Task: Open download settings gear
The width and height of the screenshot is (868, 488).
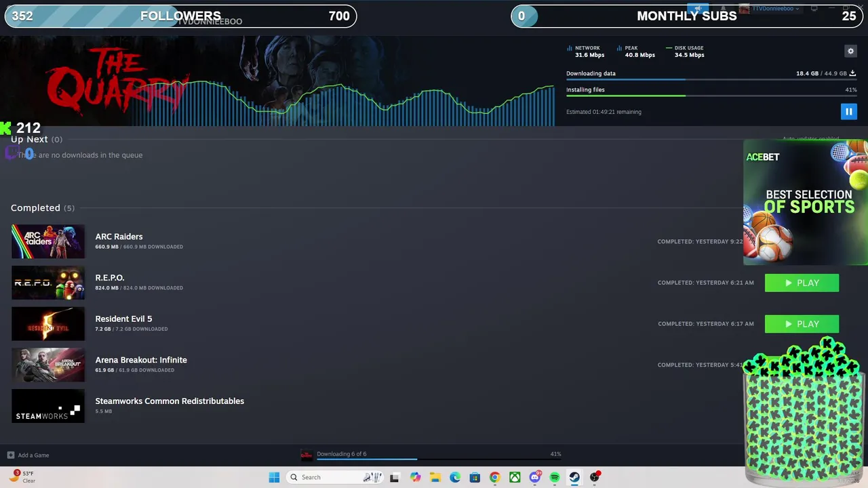Action: click(x=850, y=51)
